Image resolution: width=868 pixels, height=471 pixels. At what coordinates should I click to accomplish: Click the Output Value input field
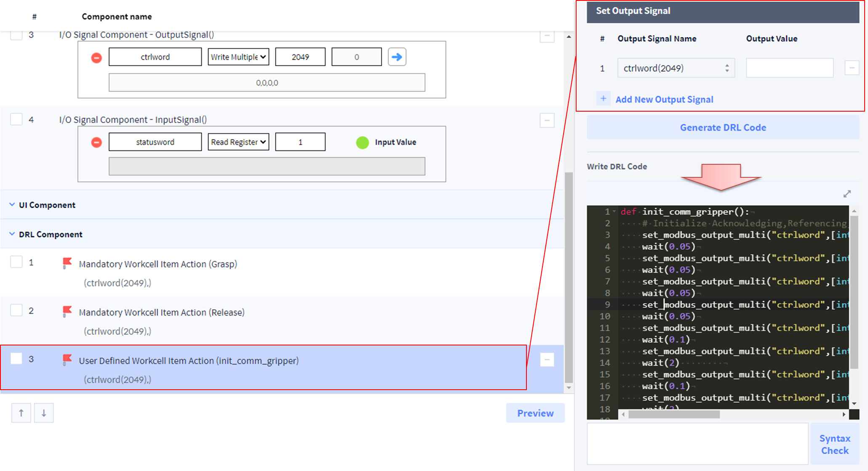click(789, 68)
